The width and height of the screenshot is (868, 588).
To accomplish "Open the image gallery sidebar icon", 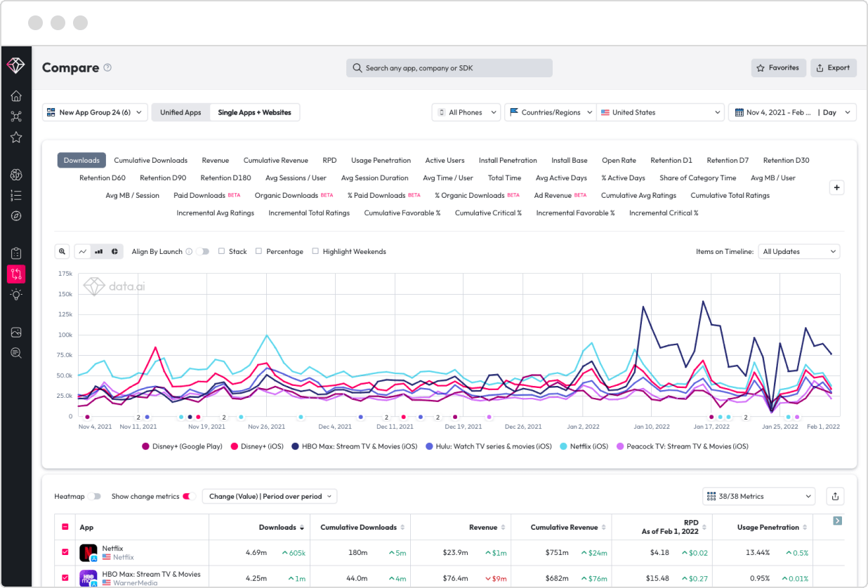I will tap(16, 332).
